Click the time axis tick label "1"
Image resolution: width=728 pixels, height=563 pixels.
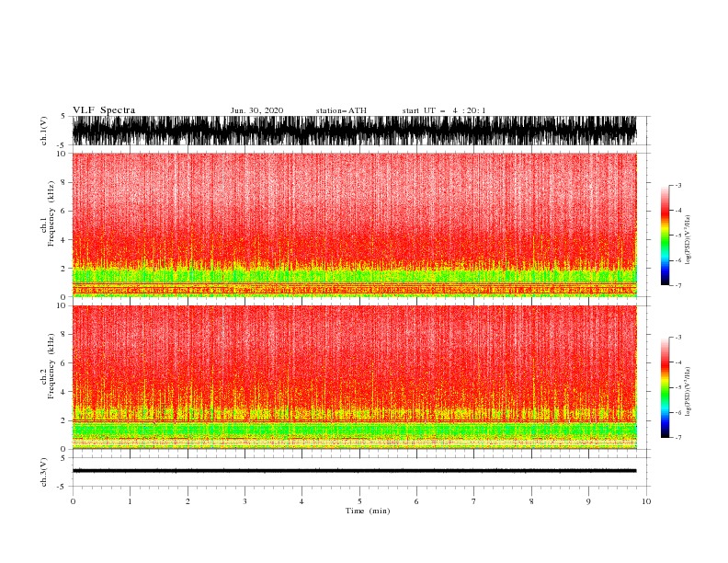point(130,501)
